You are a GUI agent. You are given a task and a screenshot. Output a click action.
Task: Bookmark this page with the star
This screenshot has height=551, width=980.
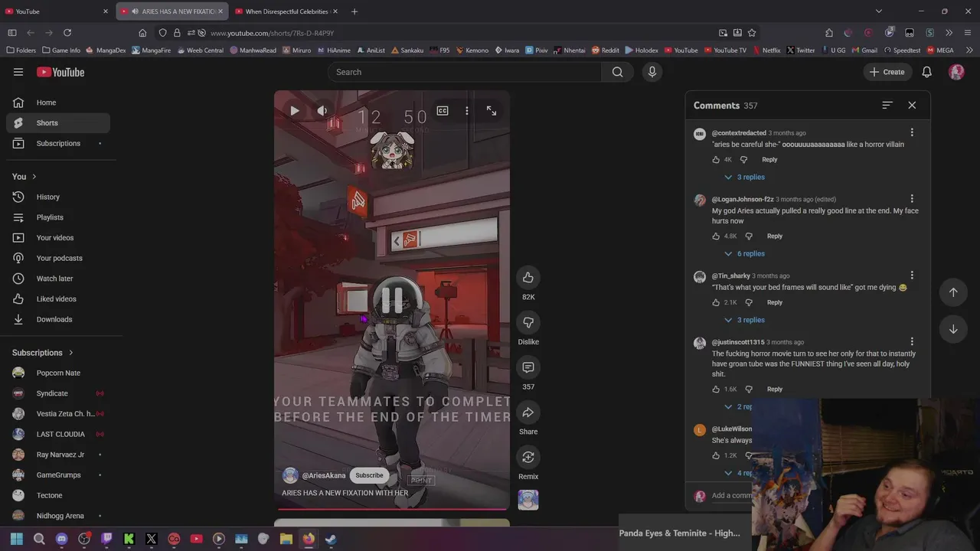coord(752,33)
